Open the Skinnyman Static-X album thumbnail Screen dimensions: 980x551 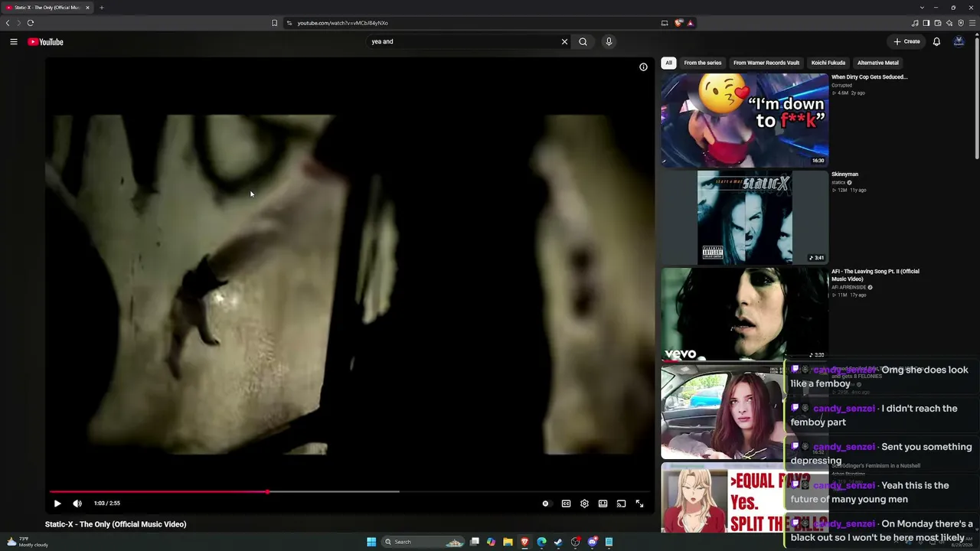click(745, 217)
